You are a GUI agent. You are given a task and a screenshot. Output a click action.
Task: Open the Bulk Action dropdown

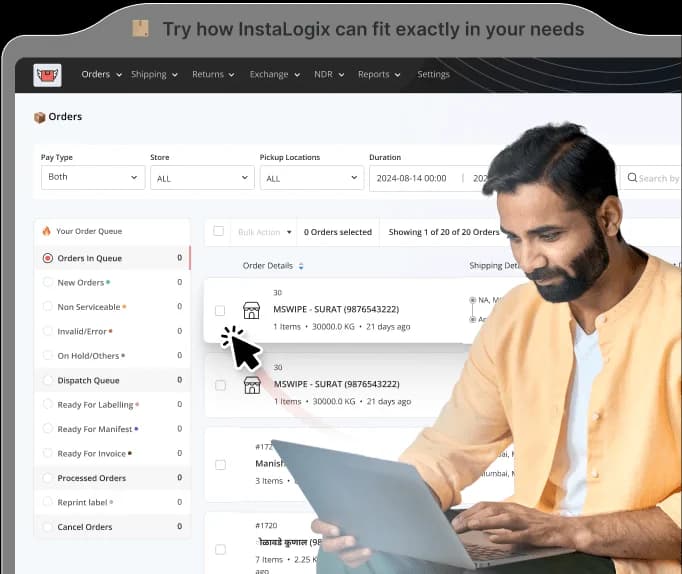pos(264,232)
